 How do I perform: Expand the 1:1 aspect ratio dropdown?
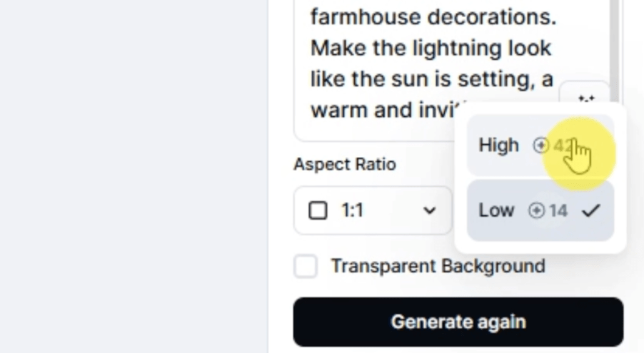point(373,210)
